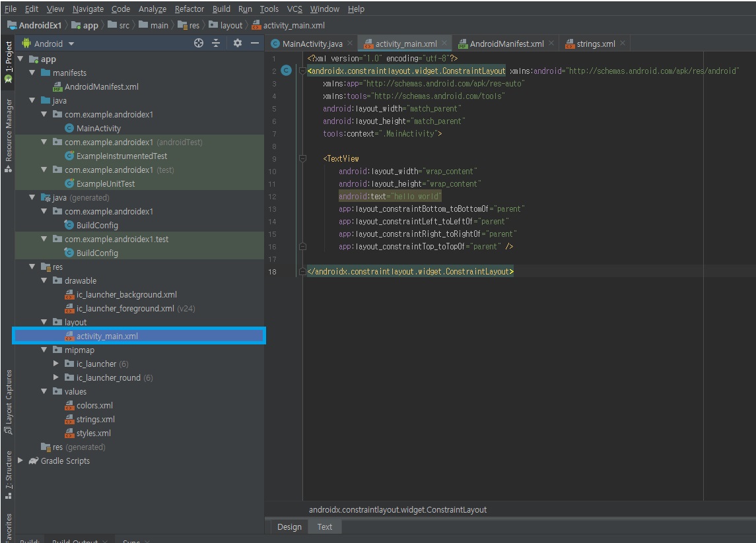Viewport: 756px width, 543px height.
Task: Open the Layout Captures sidebar tab
Action: point(8,401)
